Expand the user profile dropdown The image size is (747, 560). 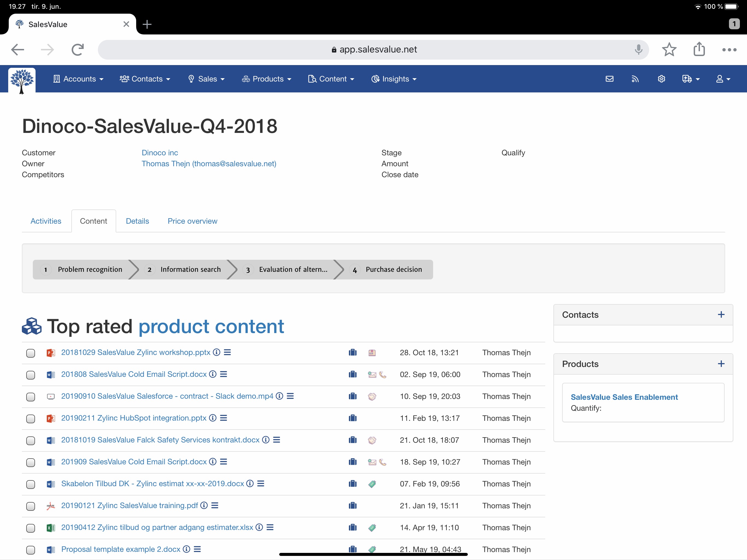point(723,79)
